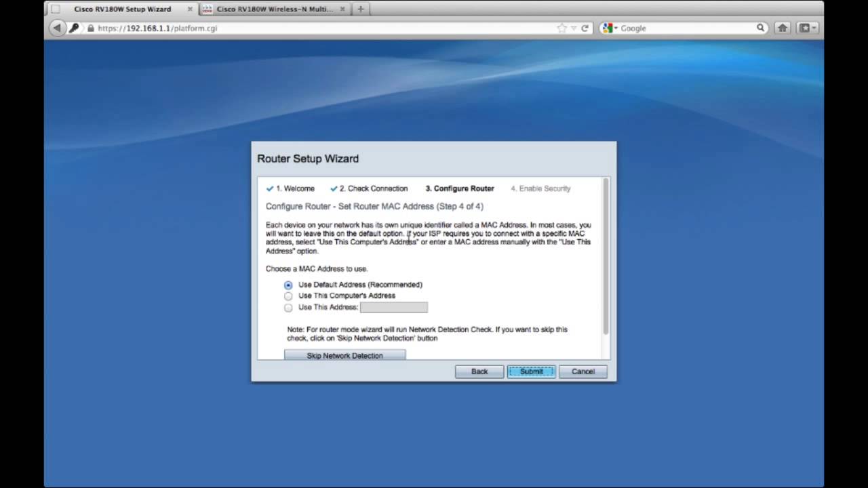The height and width of the screenshot is (488, 868).
Task: Click Skip Network Detection button
Action: point(344,355)
